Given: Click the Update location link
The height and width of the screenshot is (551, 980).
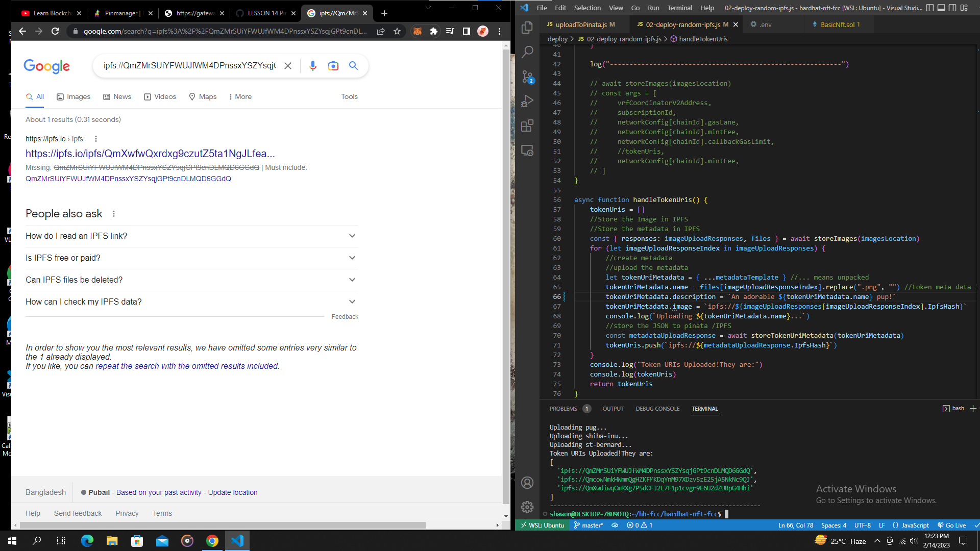Looking at the screenshot, I should (233, 492).
